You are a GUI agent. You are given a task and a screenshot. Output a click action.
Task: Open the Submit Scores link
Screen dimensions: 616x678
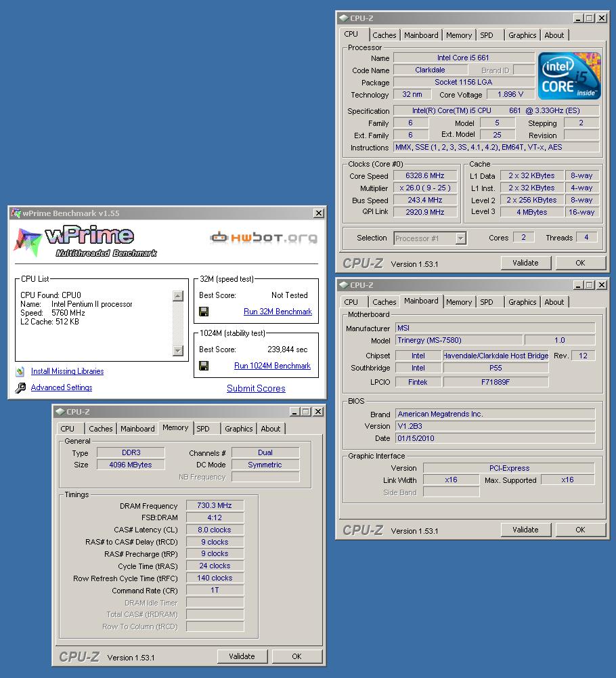tap(256, 388)
